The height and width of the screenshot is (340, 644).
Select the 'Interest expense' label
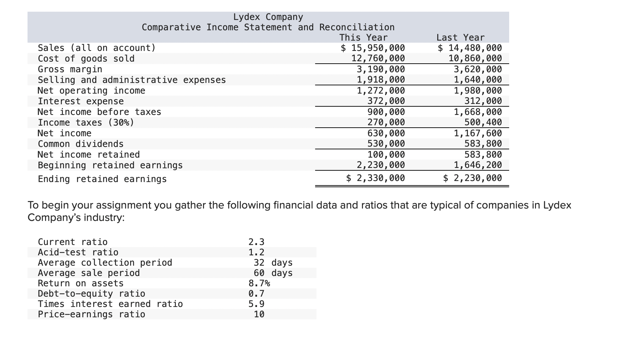(80, 101)
